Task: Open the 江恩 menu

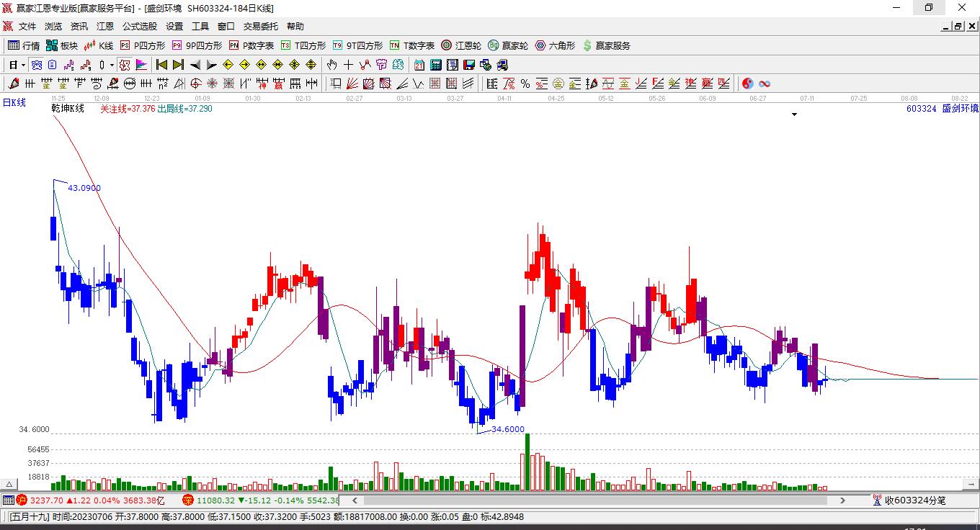Action: [x=105, y=27]
